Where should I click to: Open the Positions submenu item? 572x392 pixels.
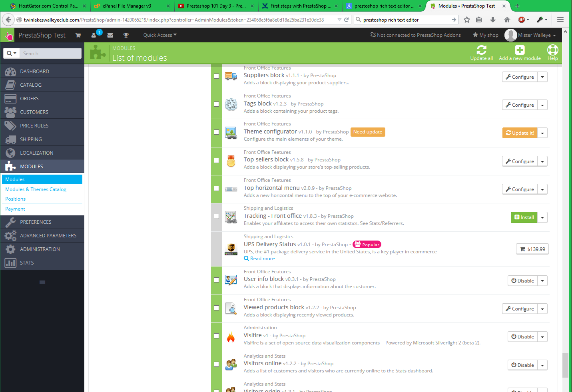15,199
